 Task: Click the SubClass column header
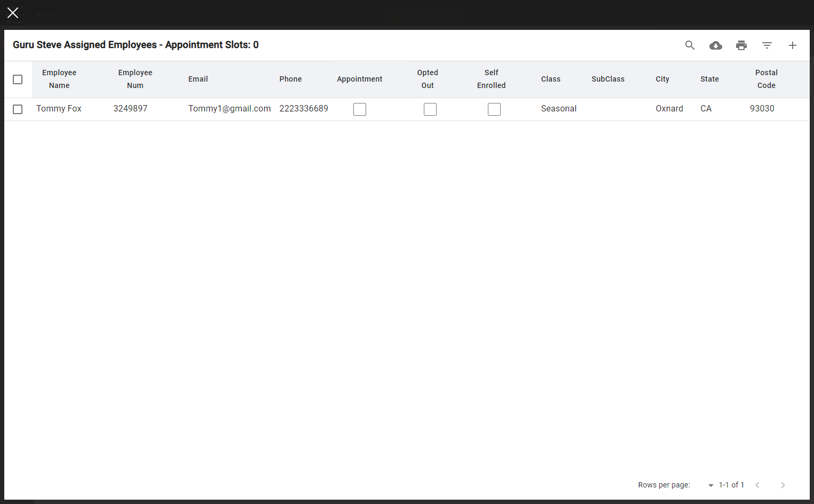[x=608, y=79]
